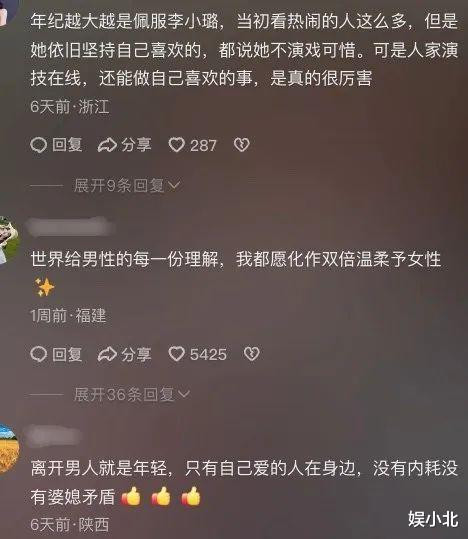Expand 展开36条回复 replies

point(132,394)
